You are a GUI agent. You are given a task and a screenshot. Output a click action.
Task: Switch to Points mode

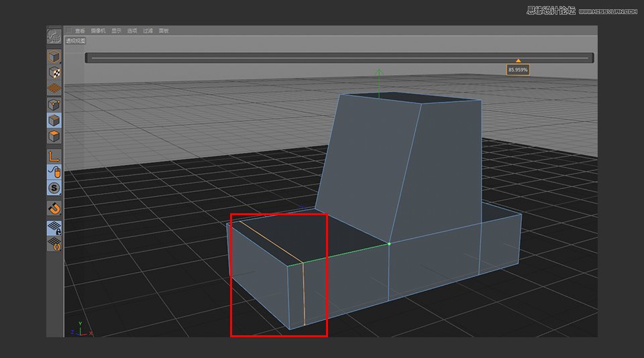[x=54, y=105]
